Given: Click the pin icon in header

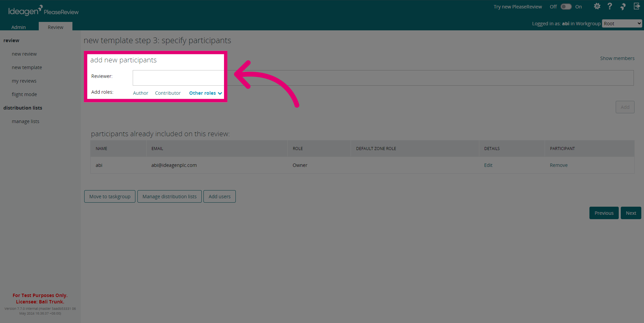Looking at the screenshot, I should pos(623,6).
